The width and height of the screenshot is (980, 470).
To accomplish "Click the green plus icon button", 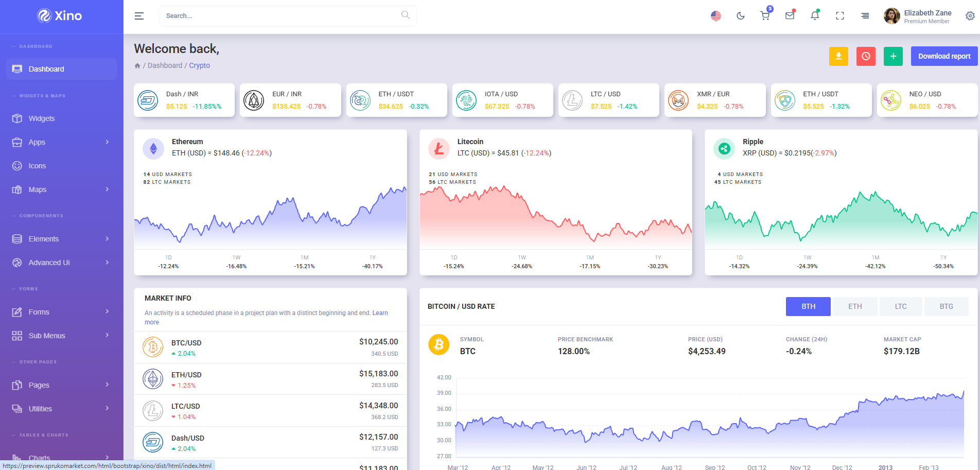I will [893, 56].
